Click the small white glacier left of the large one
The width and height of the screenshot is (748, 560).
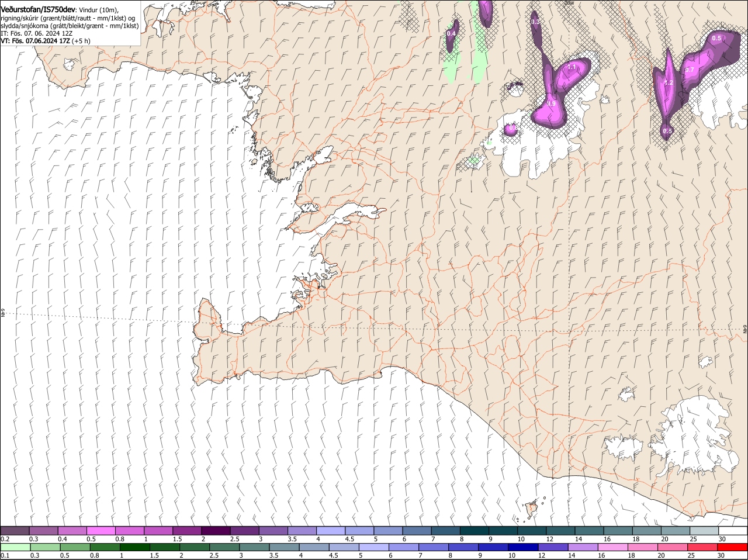(x=624, y=448)
